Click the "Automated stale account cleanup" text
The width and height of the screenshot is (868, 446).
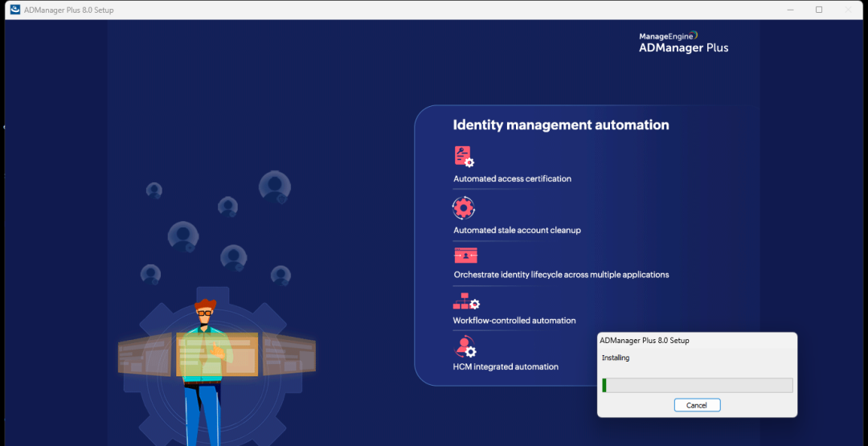click(x=517, y=230)
